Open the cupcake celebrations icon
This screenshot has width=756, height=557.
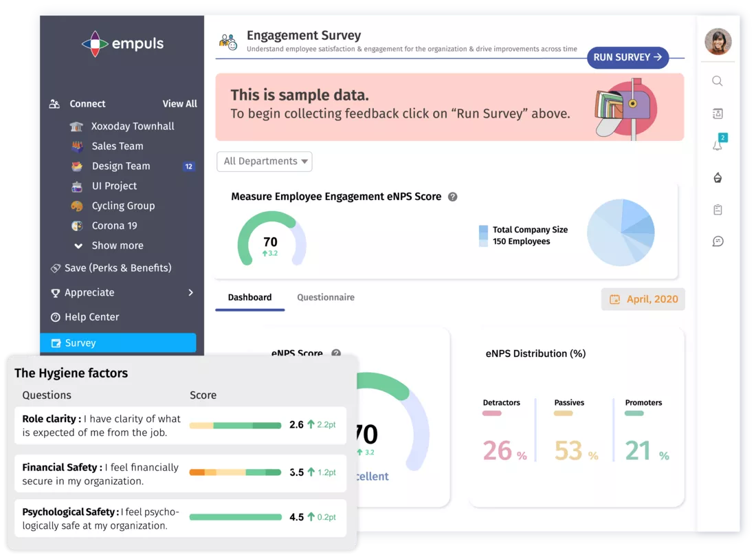(718, 178)
